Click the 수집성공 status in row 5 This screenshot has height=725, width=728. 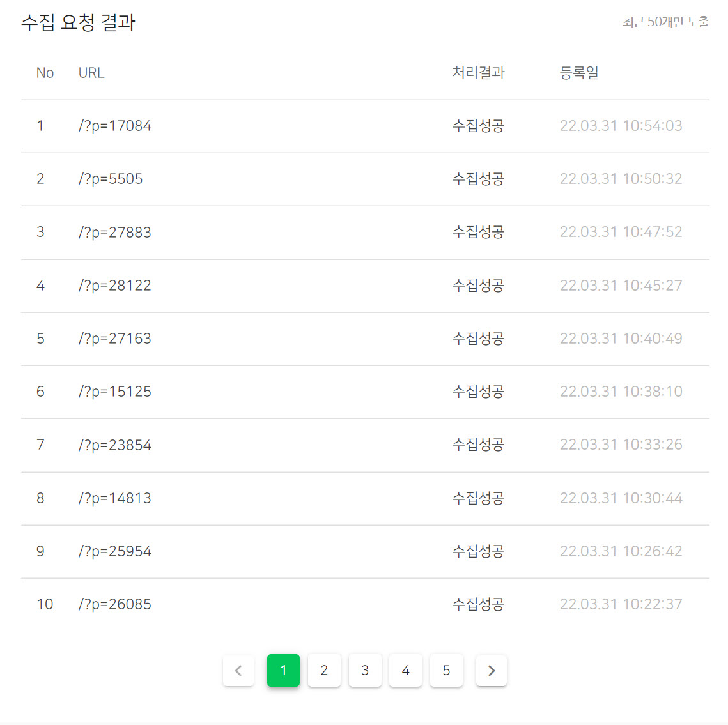478,339
